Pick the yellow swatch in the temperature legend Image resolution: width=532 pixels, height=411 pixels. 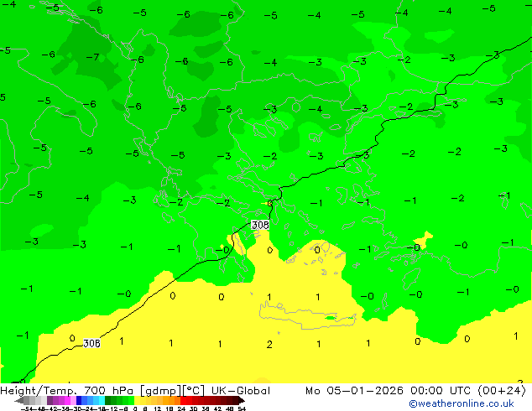point(137,401)
